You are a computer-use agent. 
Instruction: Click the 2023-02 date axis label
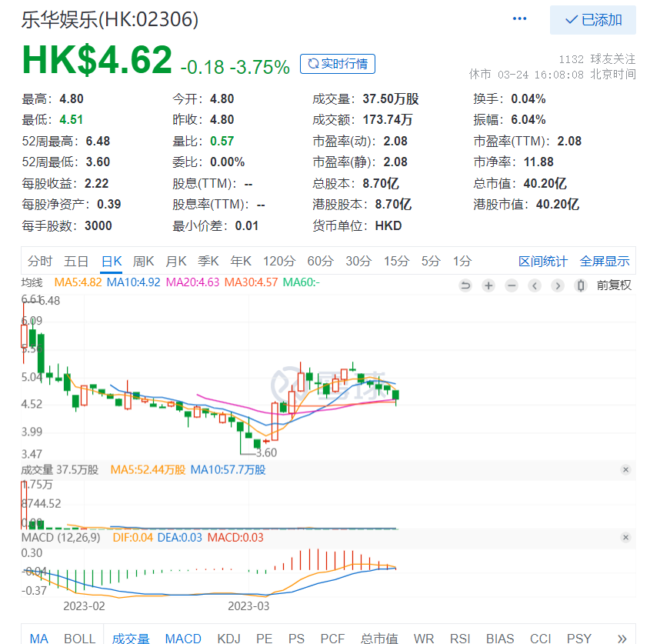tap(84, 606)
